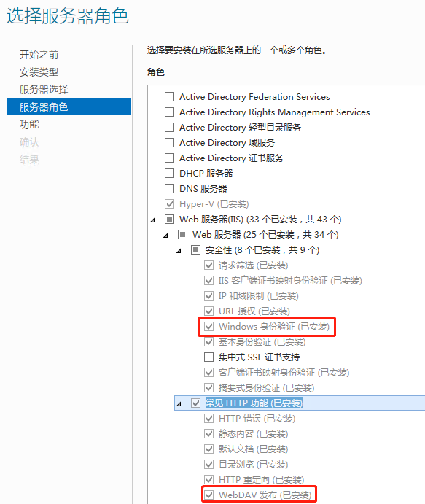
Task: Toggle 常见 HTTP 功能 checkbox
Action: (x=195, y=403)
